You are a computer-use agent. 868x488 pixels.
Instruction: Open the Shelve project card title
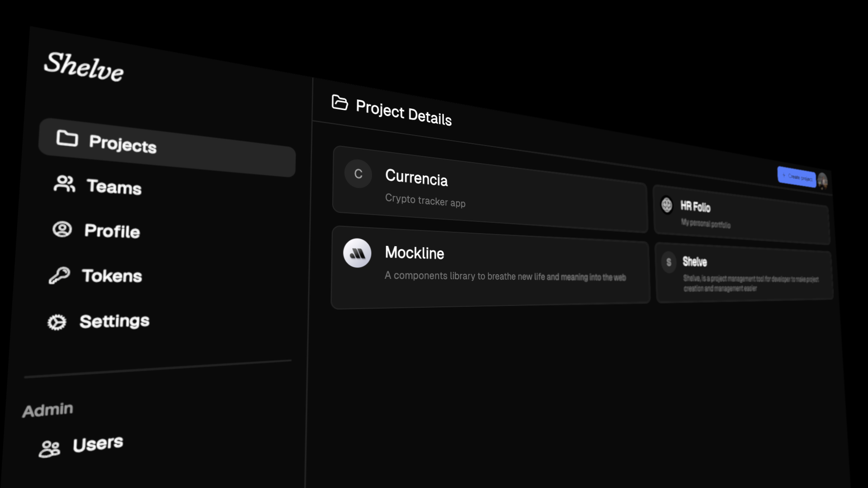click(x=695, y=262)
